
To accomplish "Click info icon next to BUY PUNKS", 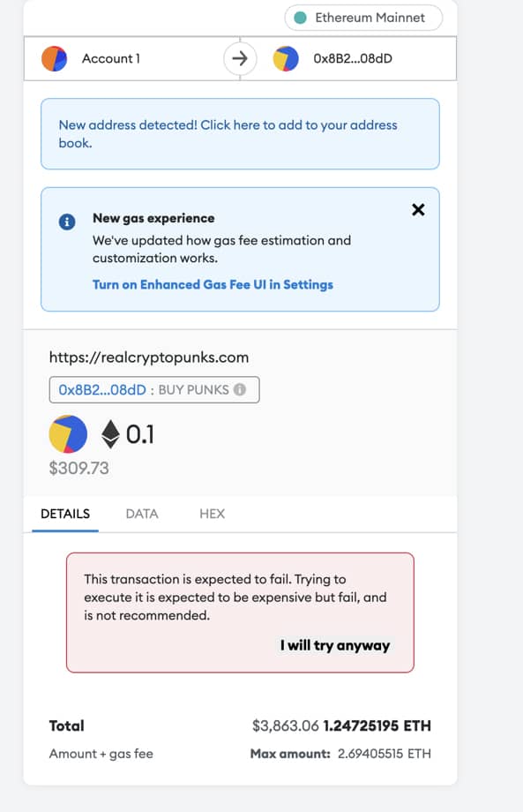I will (x=240, y=389).
